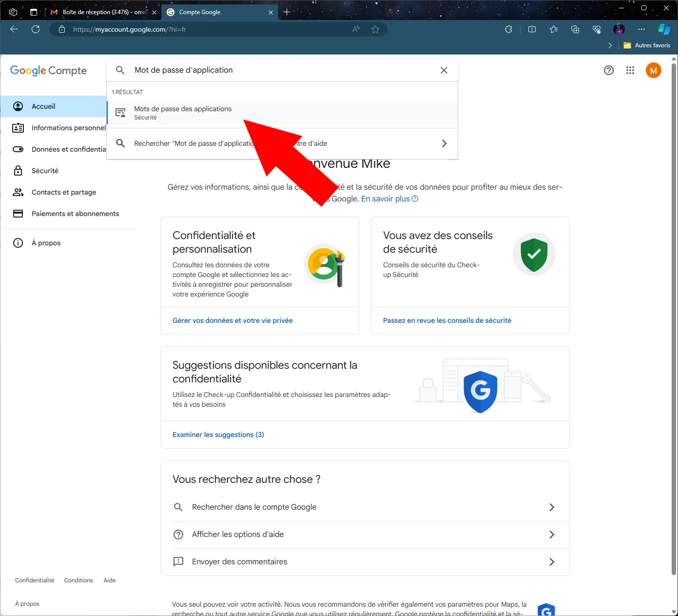
Task: Open a new browser tab
Action: [287, 12]
